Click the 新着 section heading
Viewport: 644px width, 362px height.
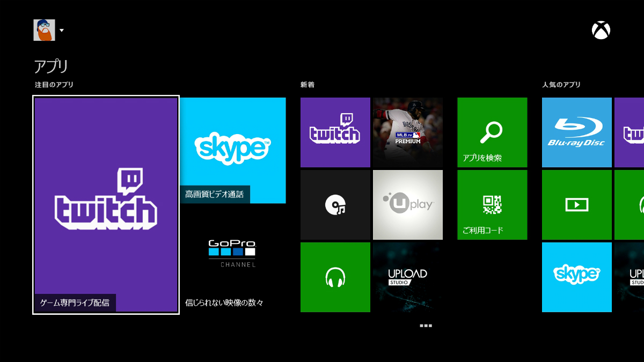click(308, 85)
